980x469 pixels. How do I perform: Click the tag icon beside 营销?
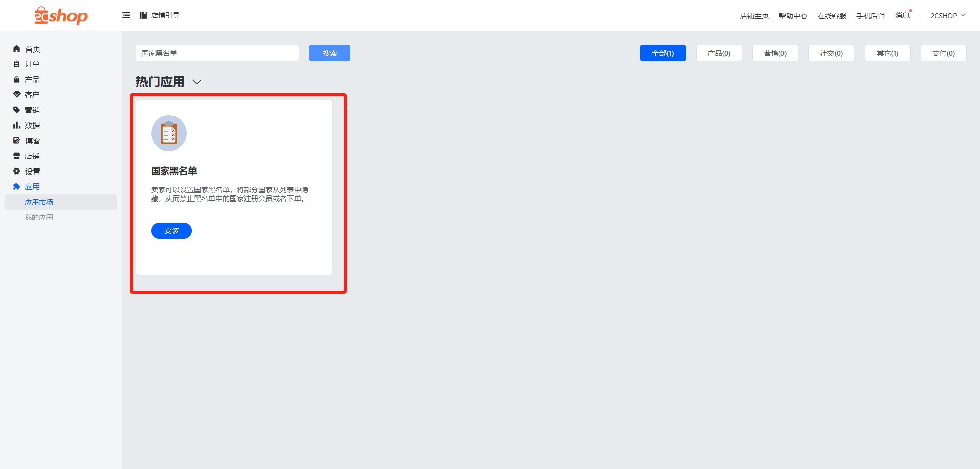[x=16, y=110]
